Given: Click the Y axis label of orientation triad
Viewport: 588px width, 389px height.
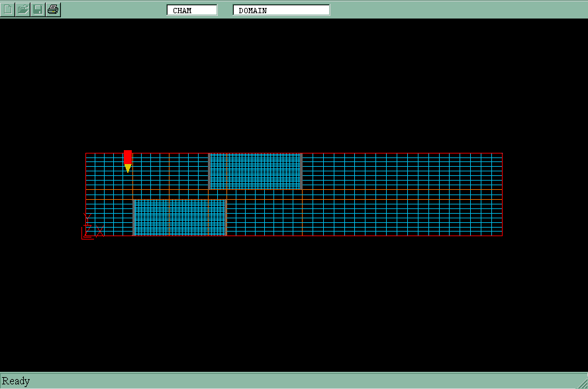Looking at the screenshot, I should 87,217.
